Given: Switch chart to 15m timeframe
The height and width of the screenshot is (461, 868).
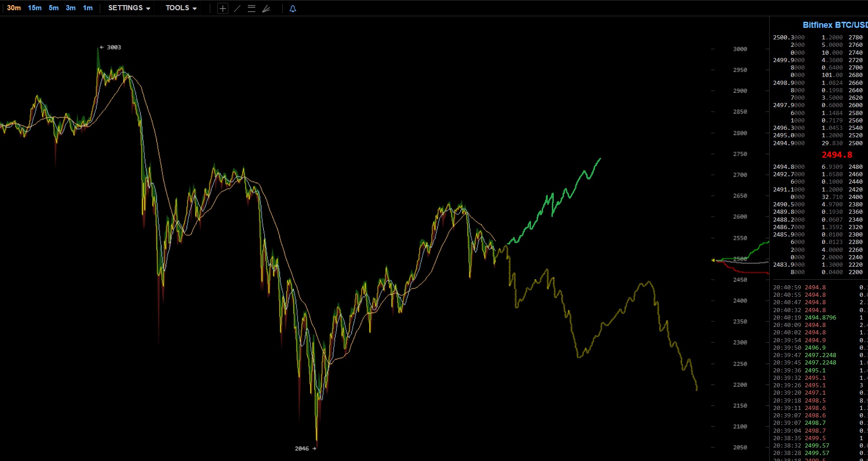Looking at the screenshot, I should (x=35, y=8).
